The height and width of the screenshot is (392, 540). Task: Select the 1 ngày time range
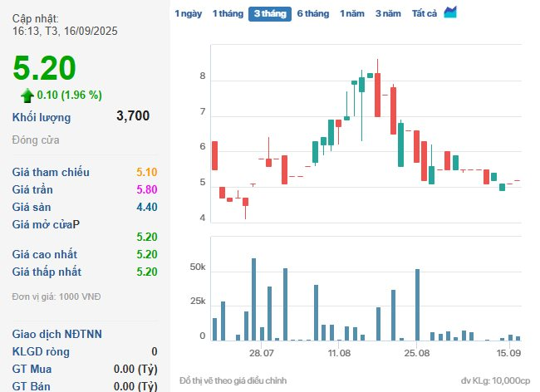tap(188, 13)
